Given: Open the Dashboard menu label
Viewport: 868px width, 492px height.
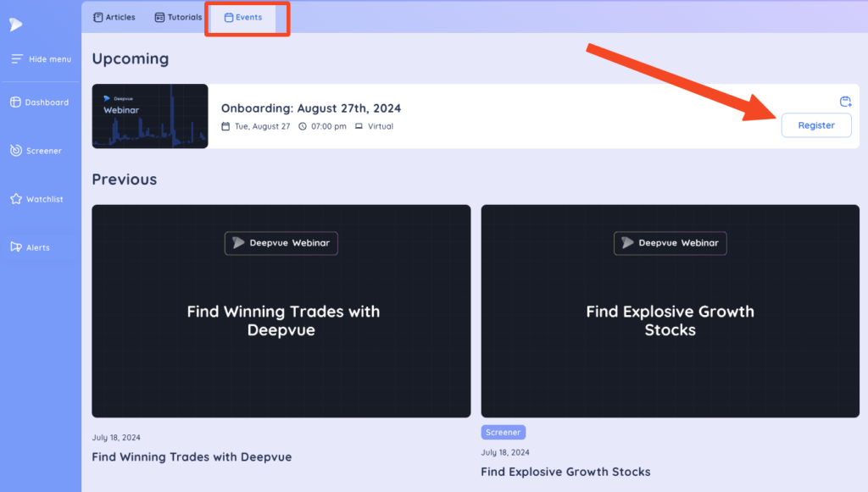Looking at the screenshot, I should click(47, 102).
